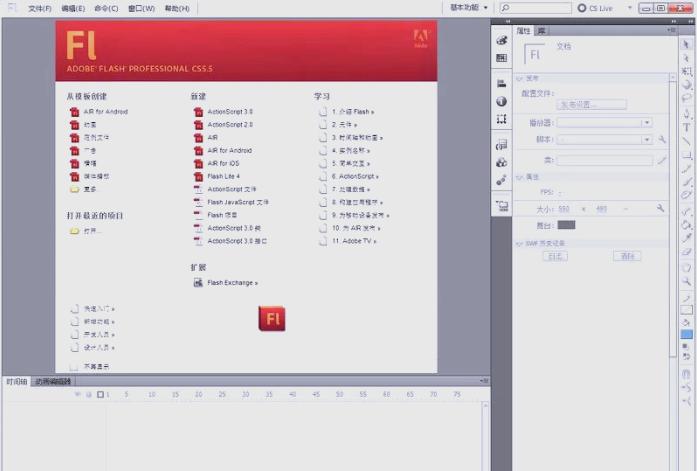Screen dimensions: 697x471
Task: Open the 基本功能 workspace dropdown
Action: (469, 8)
